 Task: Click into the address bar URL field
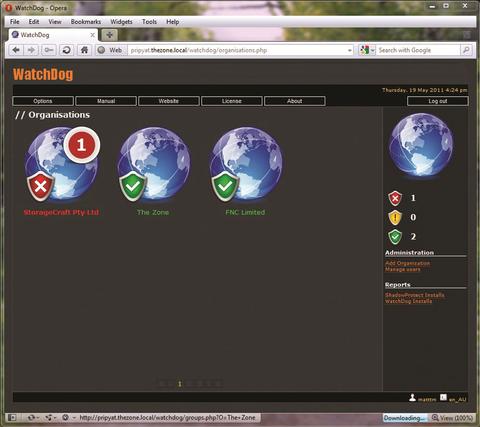(237, 51)
